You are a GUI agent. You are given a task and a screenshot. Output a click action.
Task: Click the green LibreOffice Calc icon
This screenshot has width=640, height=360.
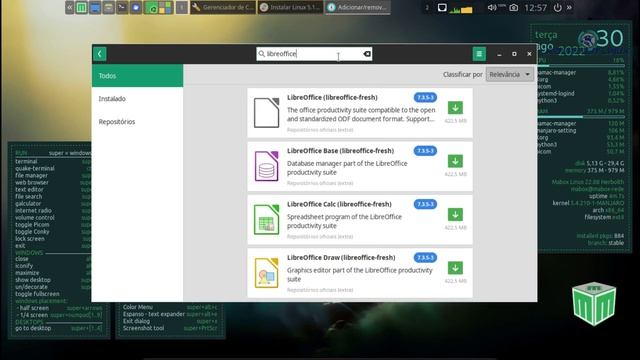pos(267,220)
